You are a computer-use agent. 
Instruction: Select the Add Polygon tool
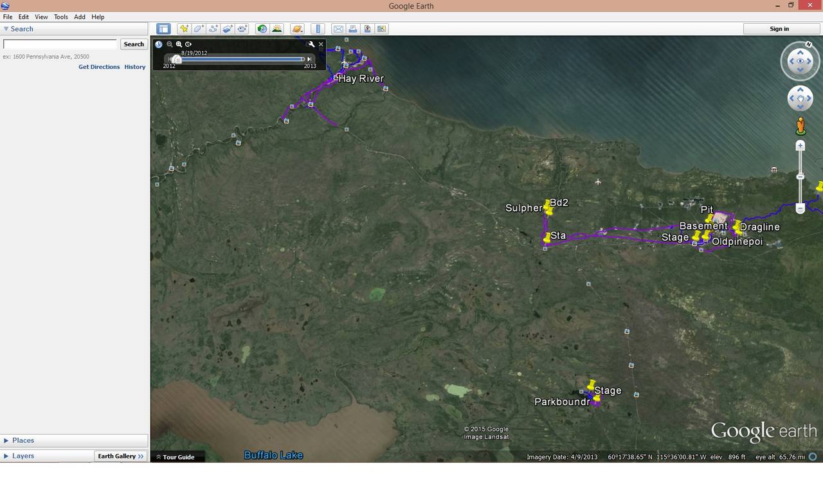(x=199, y=29)
